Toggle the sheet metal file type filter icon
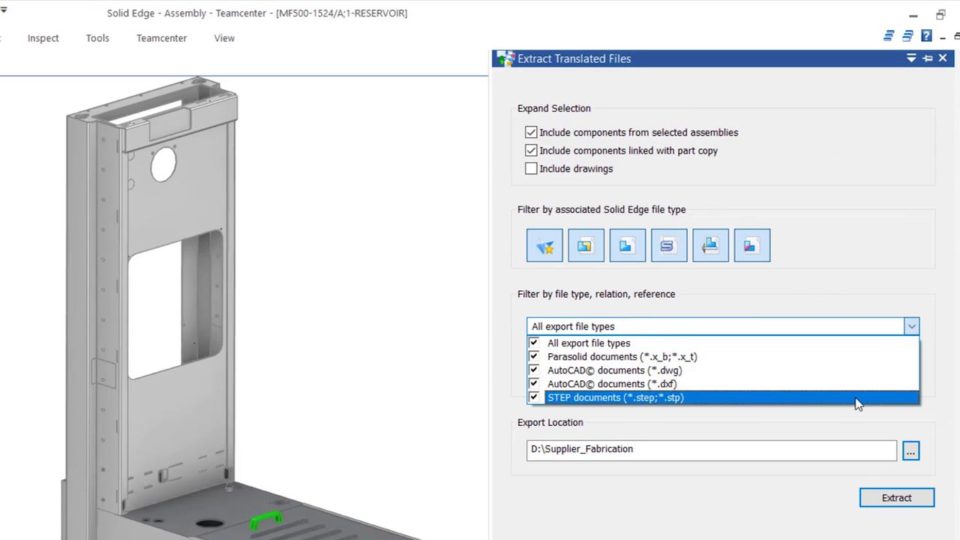Viewport: 960px width, 540px height. tap(669, 246)
